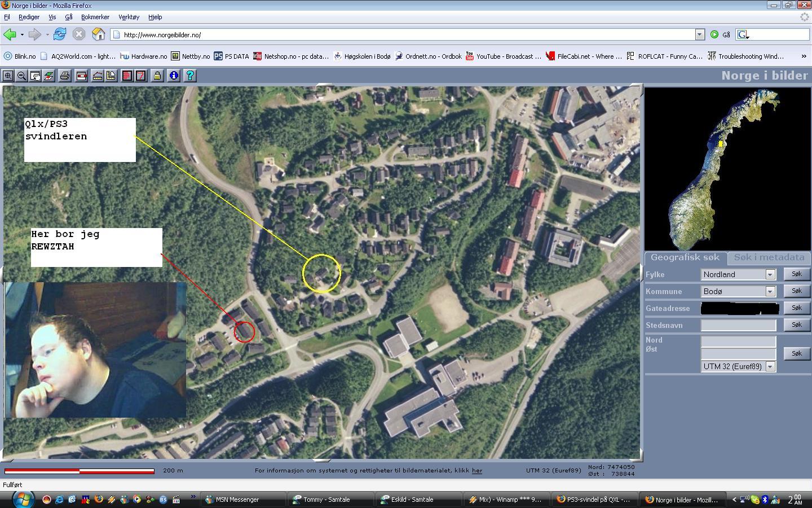Click the grey forward arrow button

(x=35, y=34)
